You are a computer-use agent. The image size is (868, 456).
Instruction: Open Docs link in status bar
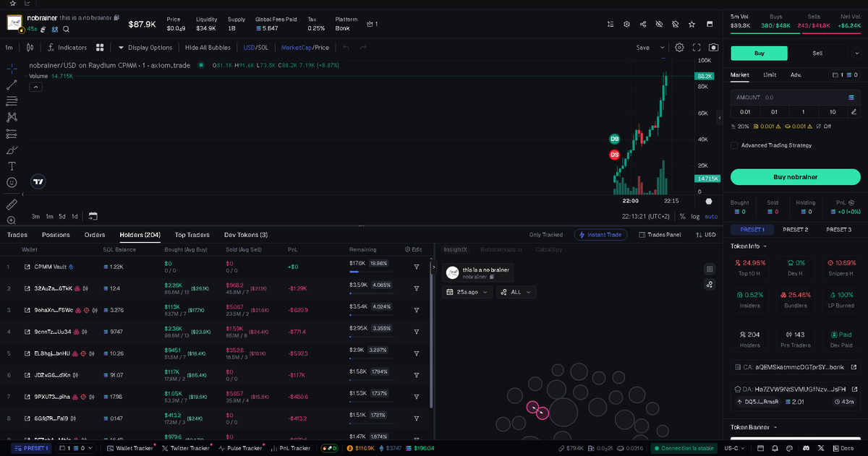coord(843,448)
